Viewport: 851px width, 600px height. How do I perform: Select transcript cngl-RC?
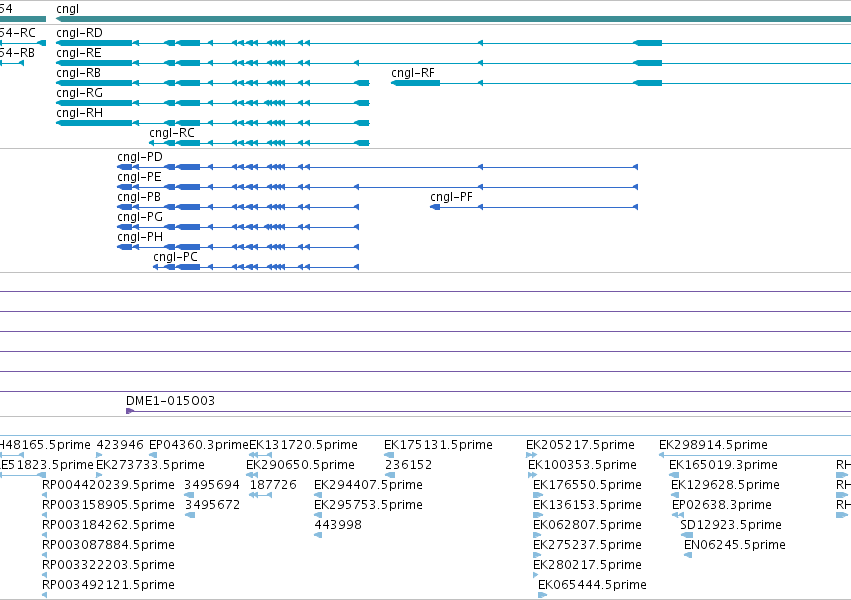point(259,143)
